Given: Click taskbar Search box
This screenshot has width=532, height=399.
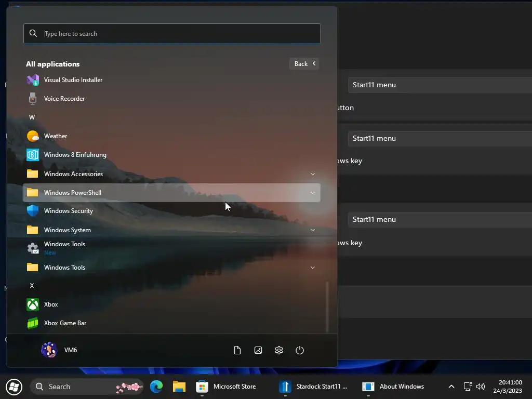Looking at the screenshot, I should tap(87, 387).
